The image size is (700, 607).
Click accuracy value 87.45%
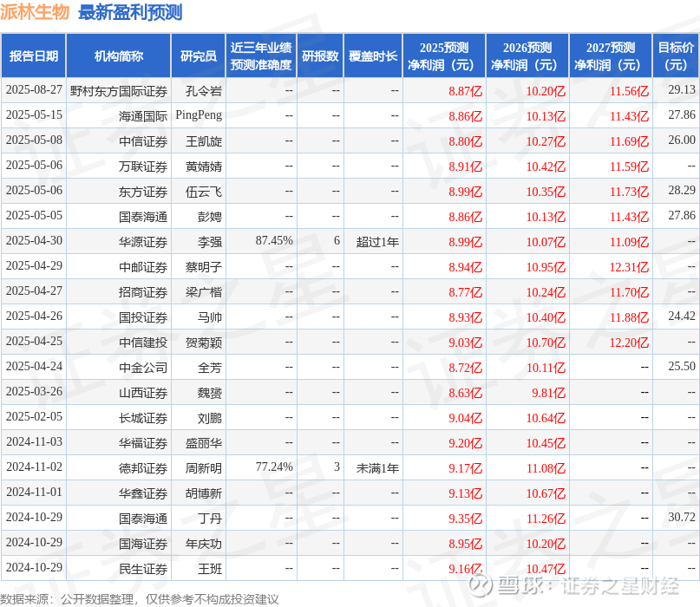pyautogui.click(x=274, y=240)
